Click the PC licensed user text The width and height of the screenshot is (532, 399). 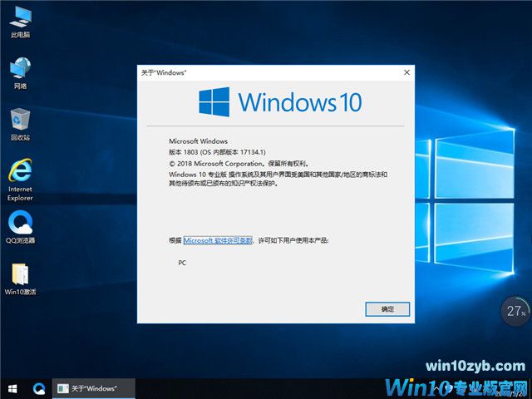click(182, 263)
